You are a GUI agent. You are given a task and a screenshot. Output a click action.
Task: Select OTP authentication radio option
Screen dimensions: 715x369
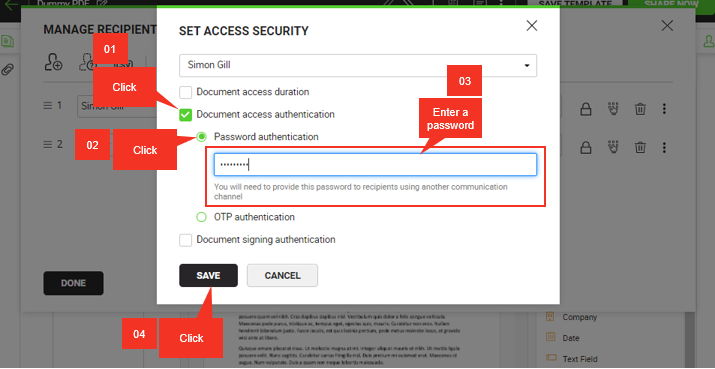tap(201, 217)
